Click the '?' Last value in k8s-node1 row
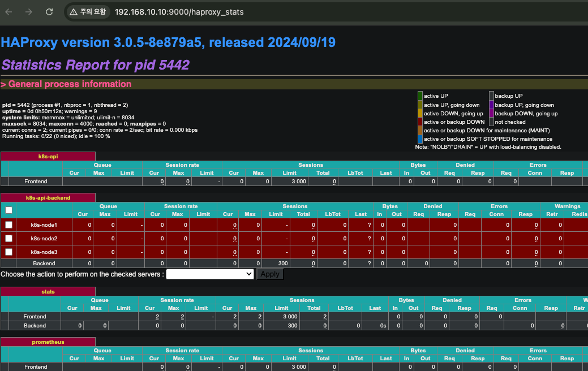Viewport: 588px width, 371px height. point(369,225)
